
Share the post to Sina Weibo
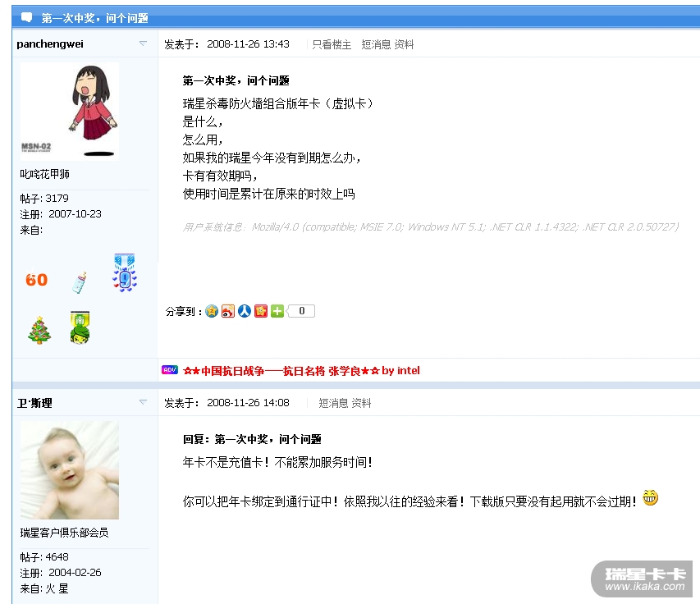227,311
